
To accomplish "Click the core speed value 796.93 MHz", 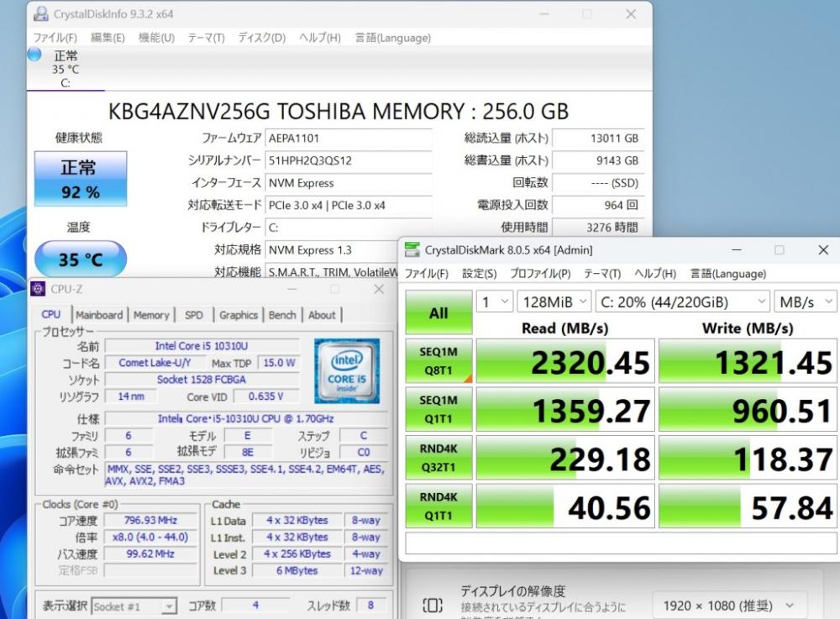I will tap(150, 520).
